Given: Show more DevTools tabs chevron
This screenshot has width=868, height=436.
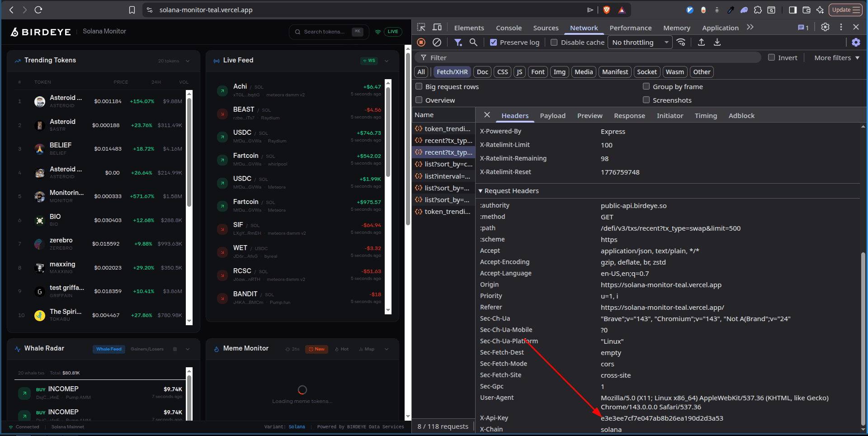Looking at the screenshot, I should click(x=750, y=27).
